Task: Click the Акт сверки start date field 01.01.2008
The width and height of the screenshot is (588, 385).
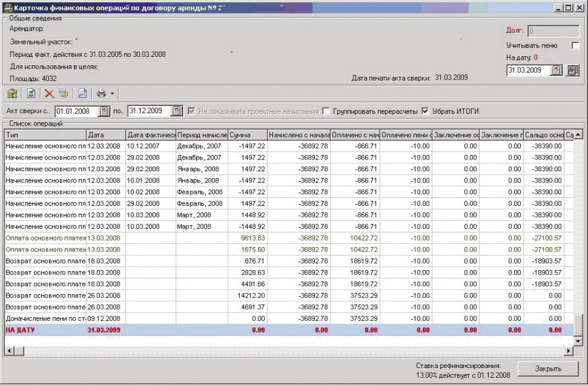Action: tap(77, 111)
